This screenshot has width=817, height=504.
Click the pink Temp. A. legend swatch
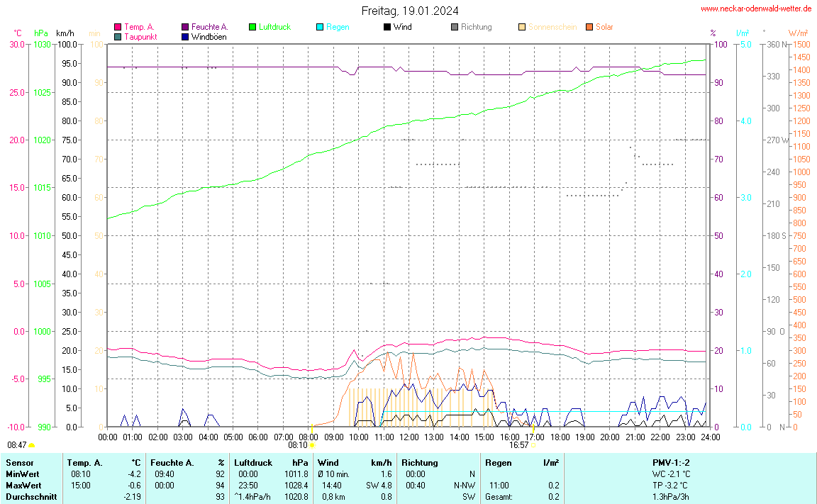coord(118,28)
